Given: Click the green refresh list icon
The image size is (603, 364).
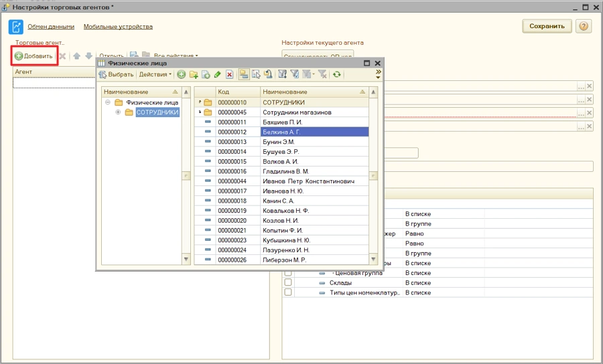Looking at the screenshot, I should click(x=337, y=74).
